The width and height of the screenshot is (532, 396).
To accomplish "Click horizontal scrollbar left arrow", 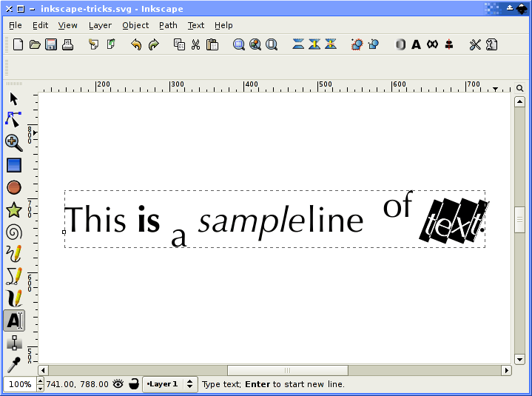I will (x=43, y=370).
